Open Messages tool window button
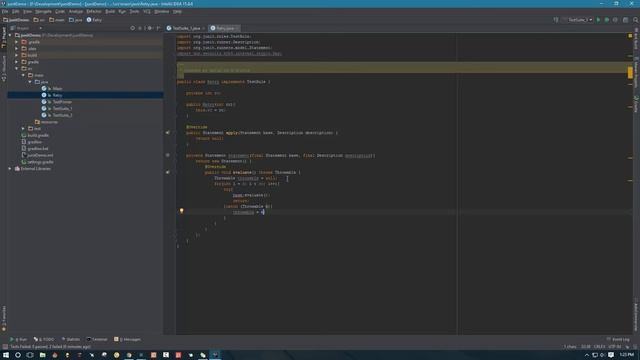This screenshot has height=360, width=640. pyautogui.click(x=127, y=339)
